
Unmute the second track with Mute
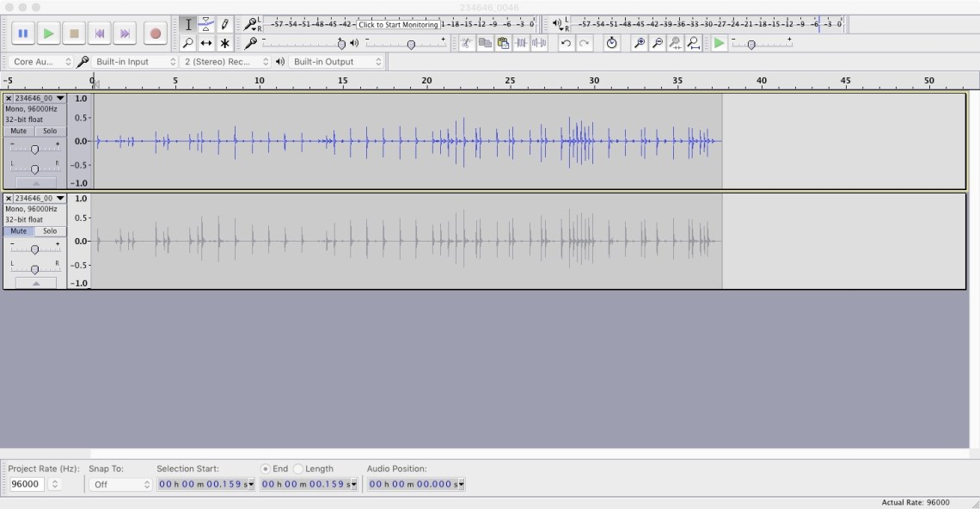[18, 231]
